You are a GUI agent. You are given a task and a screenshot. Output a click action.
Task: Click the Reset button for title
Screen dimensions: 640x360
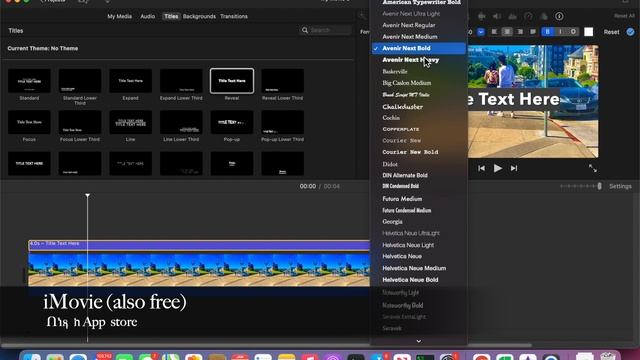tap(611, 32)
